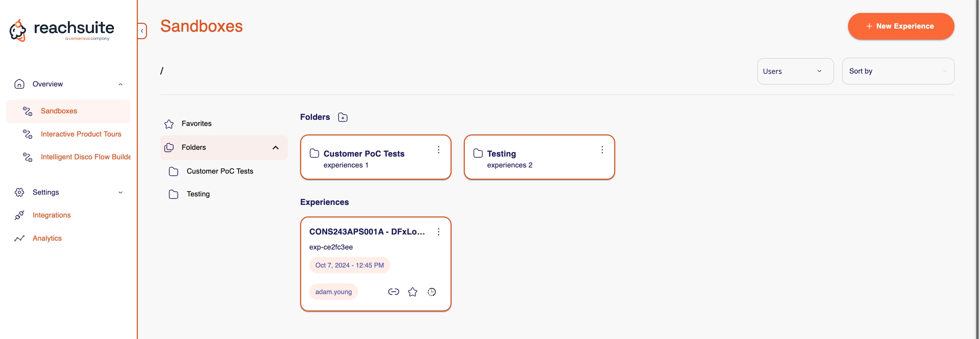The height and width of the screenshot is (339, 980).
Task: Open the Users filter dropdown
Action: click(x=795, y=71)
